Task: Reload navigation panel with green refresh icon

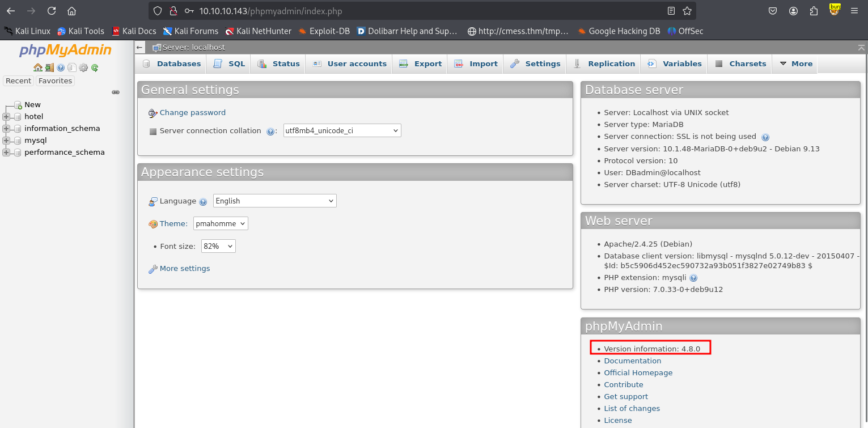Action: [x=95, y=67]
